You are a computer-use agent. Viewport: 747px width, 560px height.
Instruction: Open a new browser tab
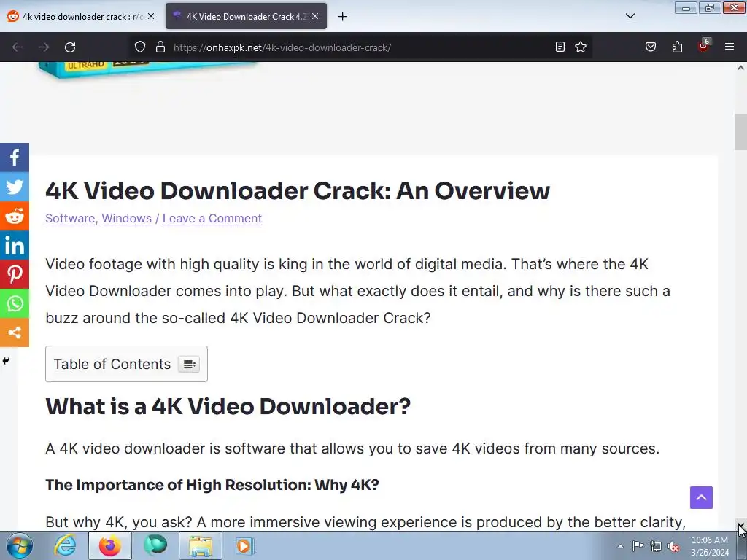click(343, 17)
